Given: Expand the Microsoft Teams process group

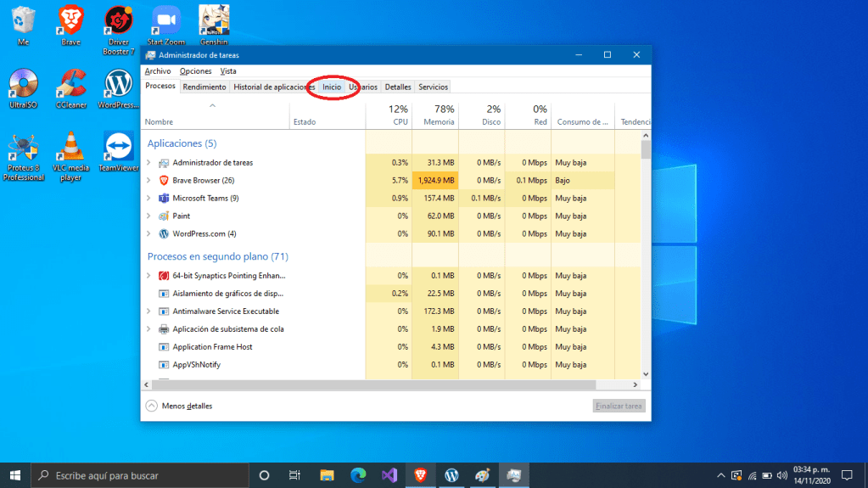Looking at the screenshot, I should [149, 199].
